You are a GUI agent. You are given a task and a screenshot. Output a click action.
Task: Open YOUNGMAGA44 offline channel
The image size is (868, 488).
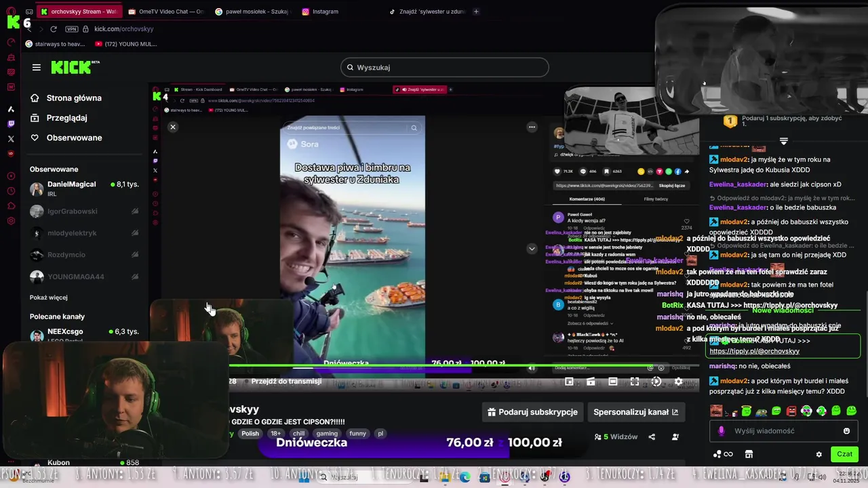85,277
